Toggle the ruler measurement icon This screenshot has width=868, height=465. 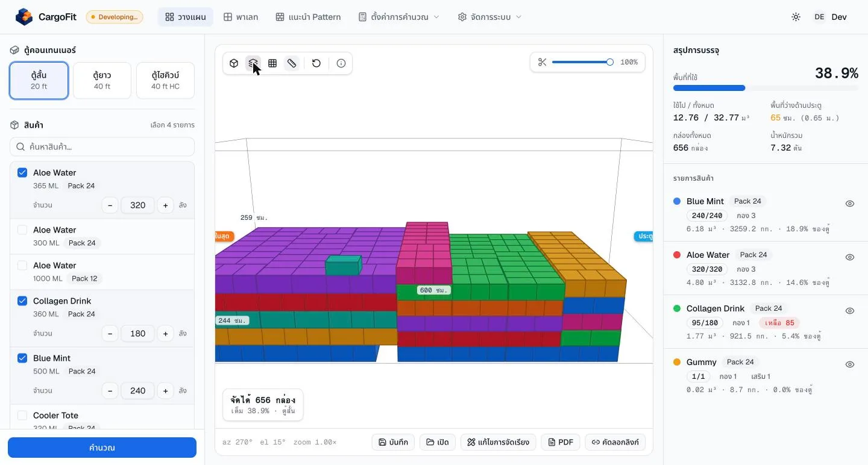tap(292, 63)
